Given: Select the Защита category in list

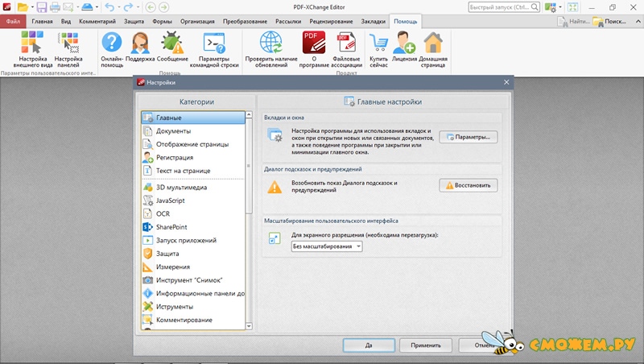Looking at the screenshot, I should coord(193,254).
